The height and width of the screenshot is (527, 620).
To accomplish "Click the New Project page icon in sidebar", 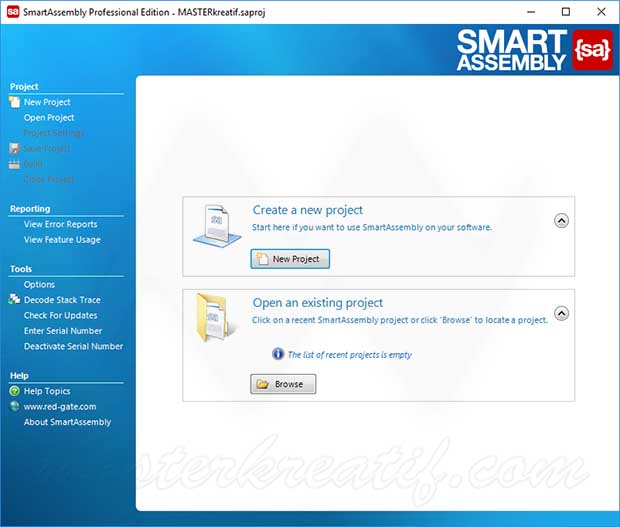I will (x=15, y=102).
